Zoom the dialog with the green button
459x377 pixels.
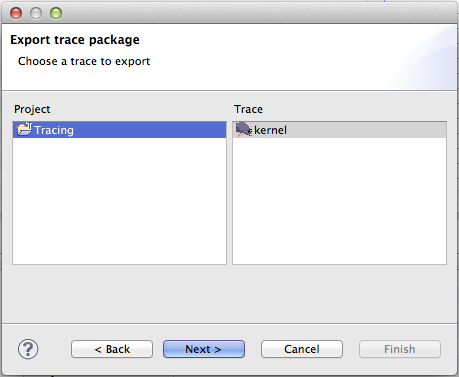(56, 13)
